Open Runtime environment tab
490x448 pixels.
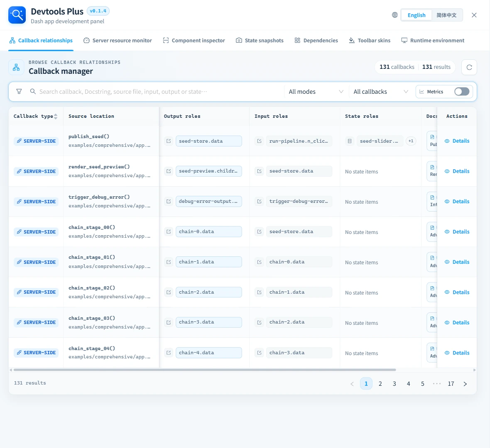(x=433, y=41)
